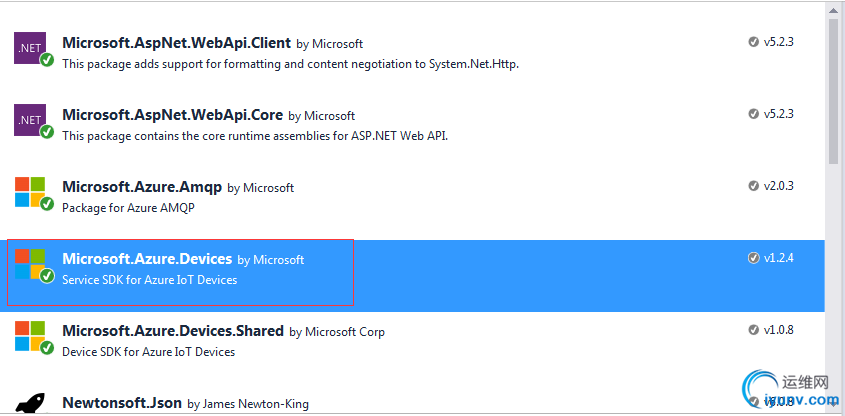
Task: Select the Newtonsoft.Json package by James Newton-King
Action: tap(122, 403)
